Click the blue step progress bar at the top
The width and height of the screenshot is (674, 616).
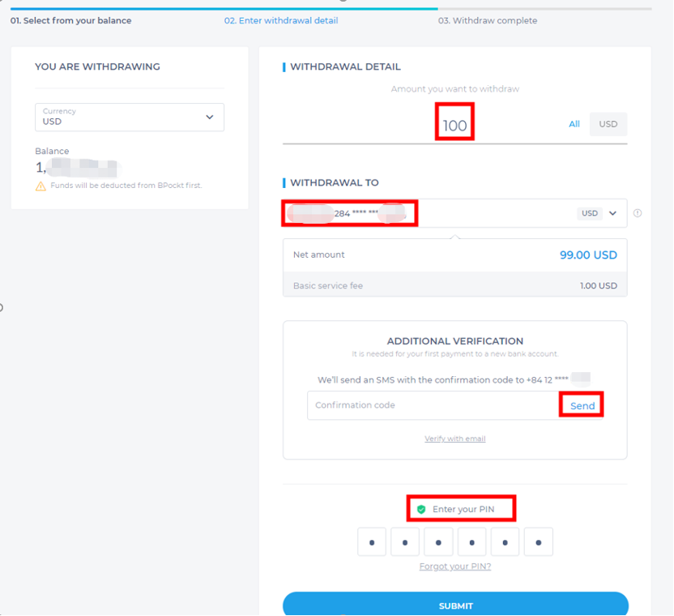224,8
